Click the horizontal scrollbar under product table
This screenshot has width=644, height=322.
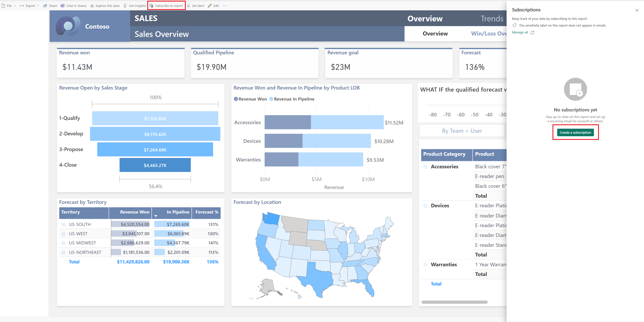click(454, 302)
